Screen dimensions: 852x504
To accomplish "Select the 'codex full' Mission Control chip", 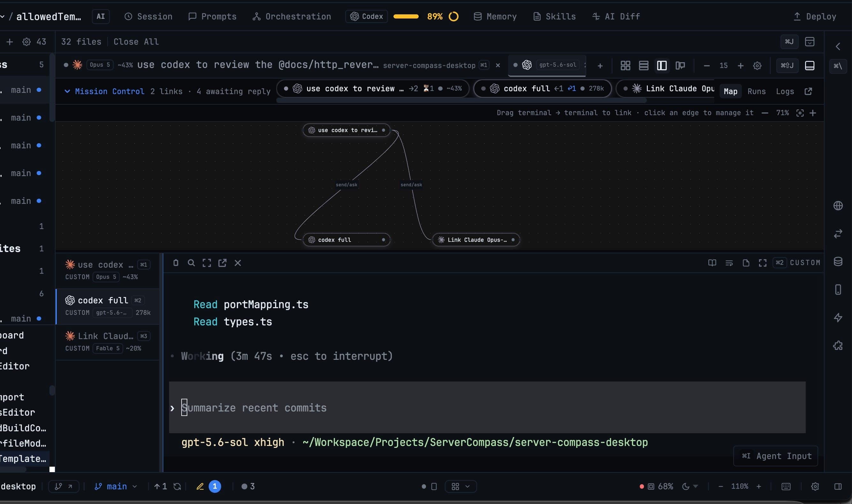I will [x=542, y=88].
